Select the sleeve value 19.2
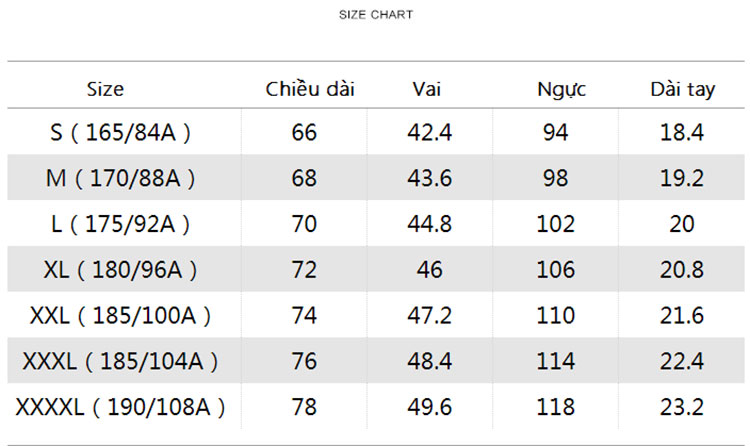 [x=682, y=178]
